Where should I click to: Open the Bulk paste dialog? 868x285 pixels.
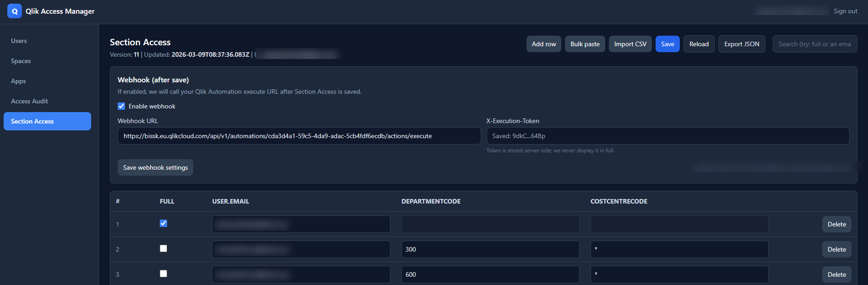pyautogui.click(x=585, y=44)
